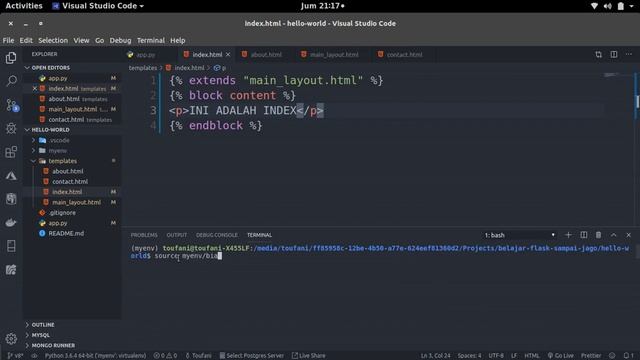Collapse the Open Editors section

[x=51, y=68]
